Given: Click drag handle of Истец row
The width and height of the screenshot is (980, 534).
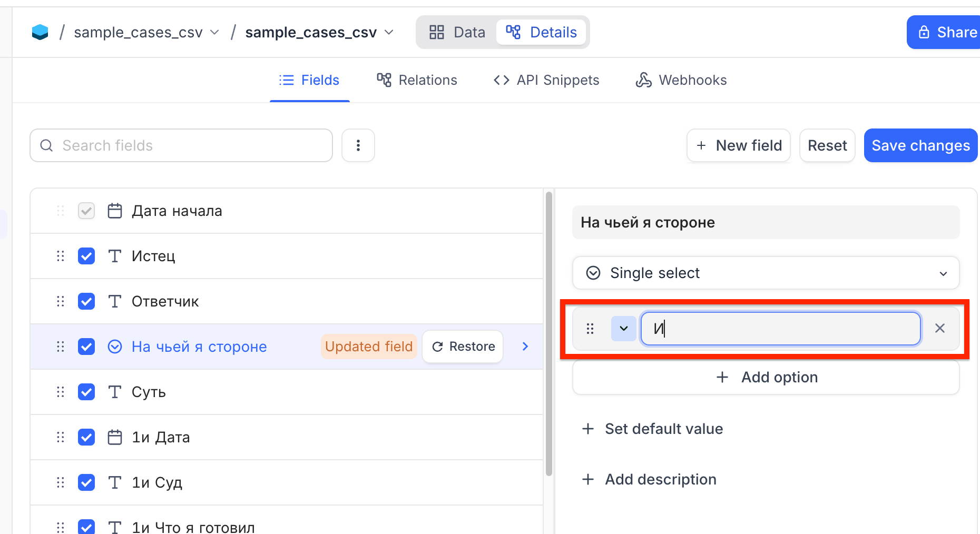Looking at the screenshot, I should coord(61,256).
